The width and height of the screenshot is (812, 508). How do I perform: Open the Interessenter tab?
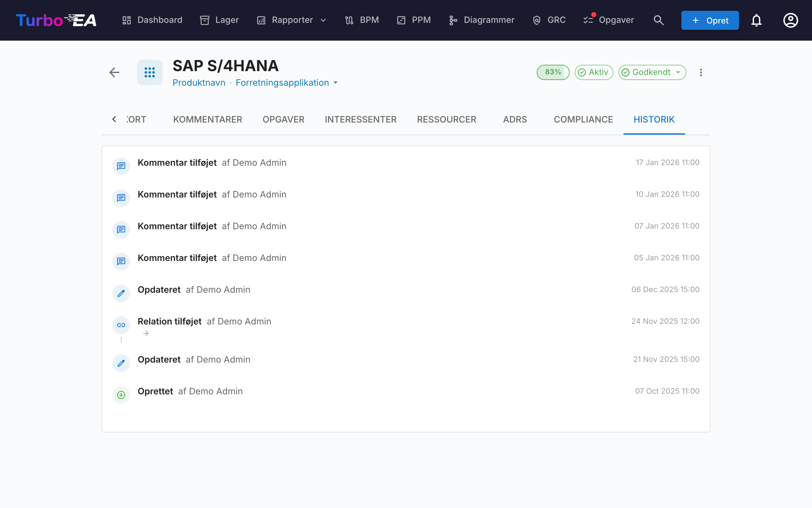(x=361, y=119)
